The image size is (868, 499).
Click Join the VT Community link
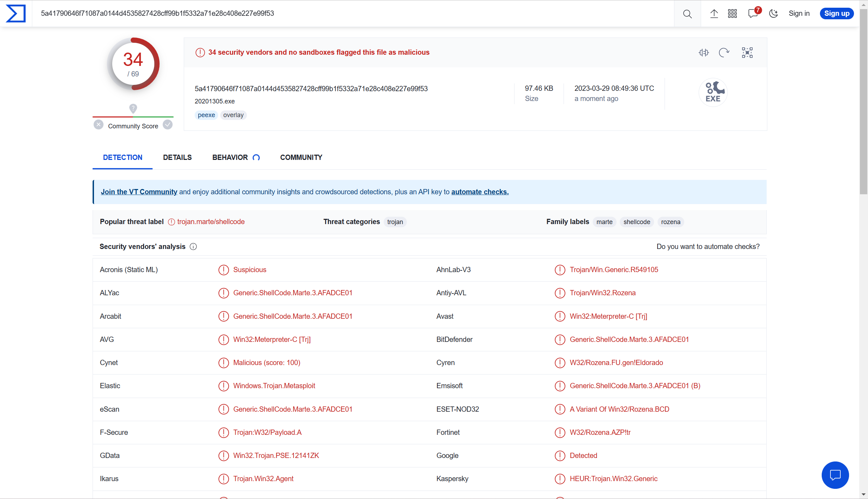(139, 192)
